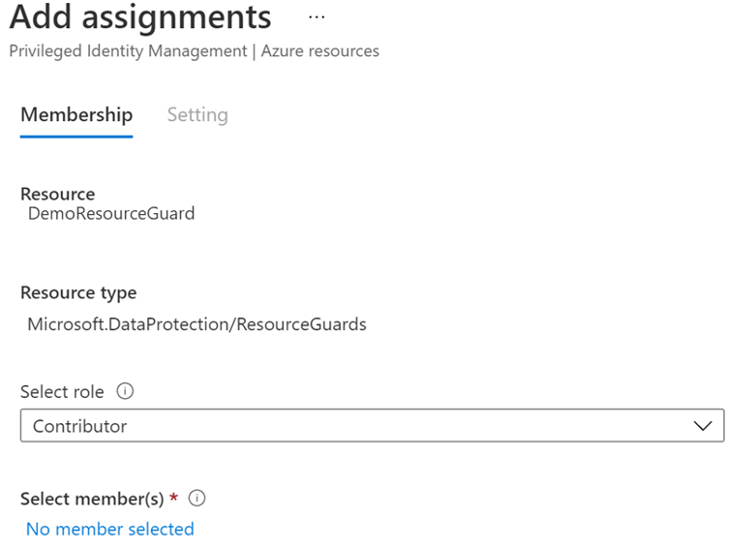Open the ellipsis more options menu

pos(317,17)
